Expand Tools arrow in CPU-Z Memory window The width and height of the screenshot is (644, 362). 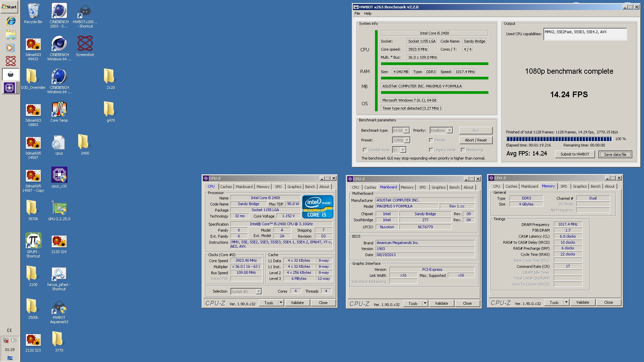point(567,302)
